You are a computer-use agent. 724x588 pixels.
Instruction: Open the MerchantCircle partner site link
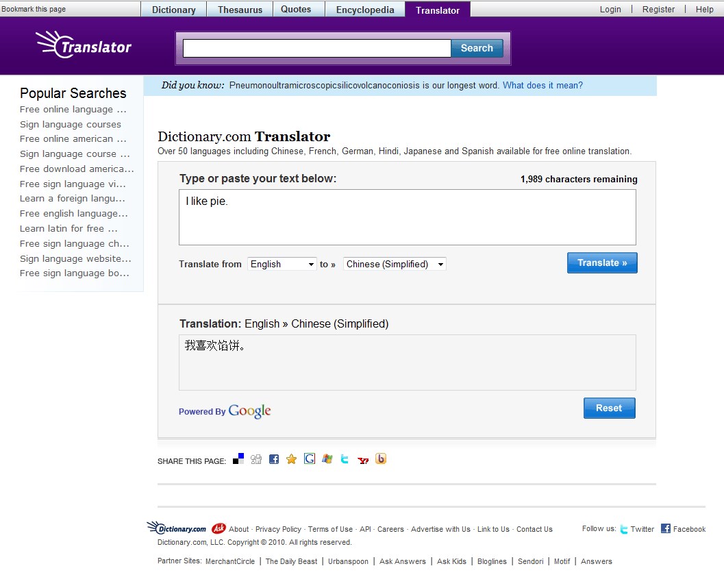click(230, 561)
